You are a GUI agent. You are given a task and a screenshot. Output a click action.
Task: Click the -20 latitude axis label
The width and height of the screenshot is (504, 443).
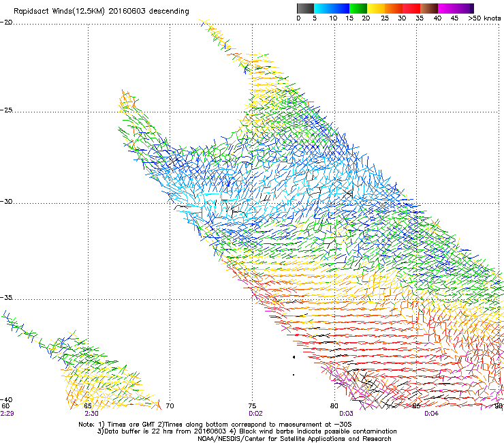tap(6, 22)
